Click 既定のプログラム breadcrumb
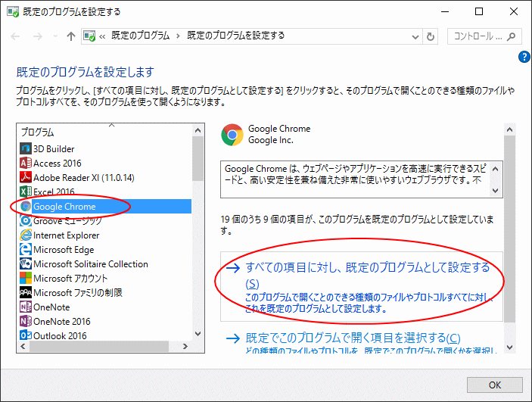This screenshot has width=532, height=402. pos(140,36)
